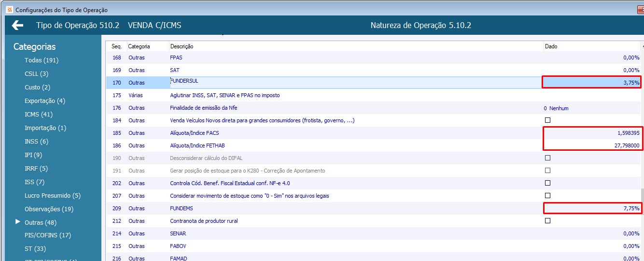
Task: Go back using the white arrow icon
Action: (18, 25)
